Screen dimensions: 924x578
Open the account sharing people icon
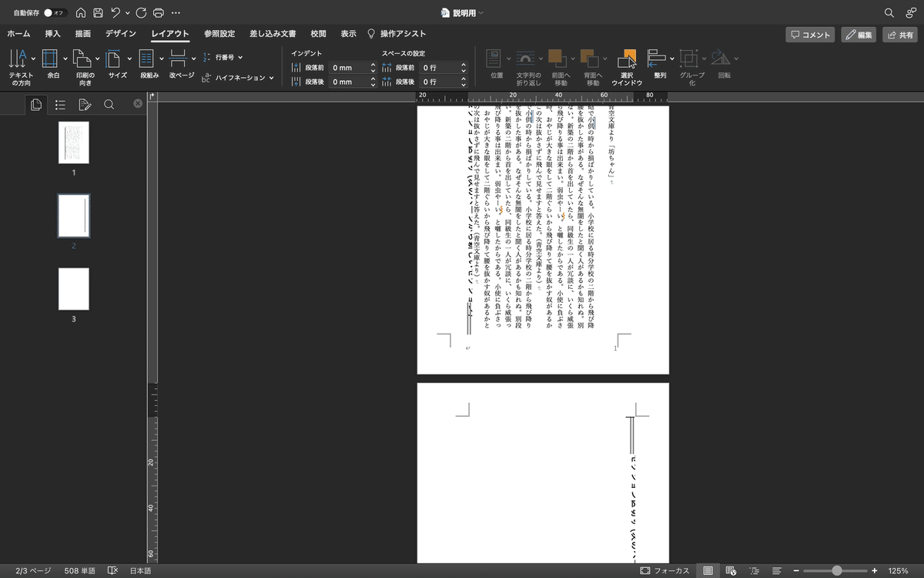point(910,13)
